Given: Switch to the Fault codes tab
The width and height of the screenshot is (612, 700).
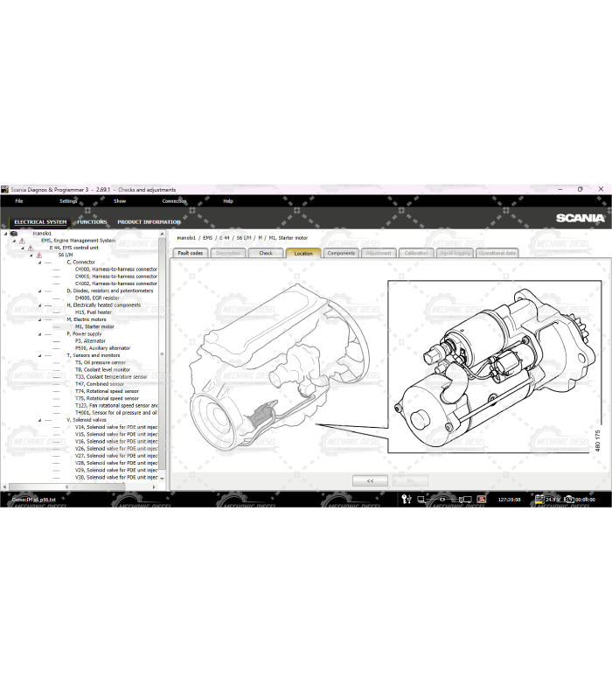Looking at the screenshot, I should (x=190, y=253).
